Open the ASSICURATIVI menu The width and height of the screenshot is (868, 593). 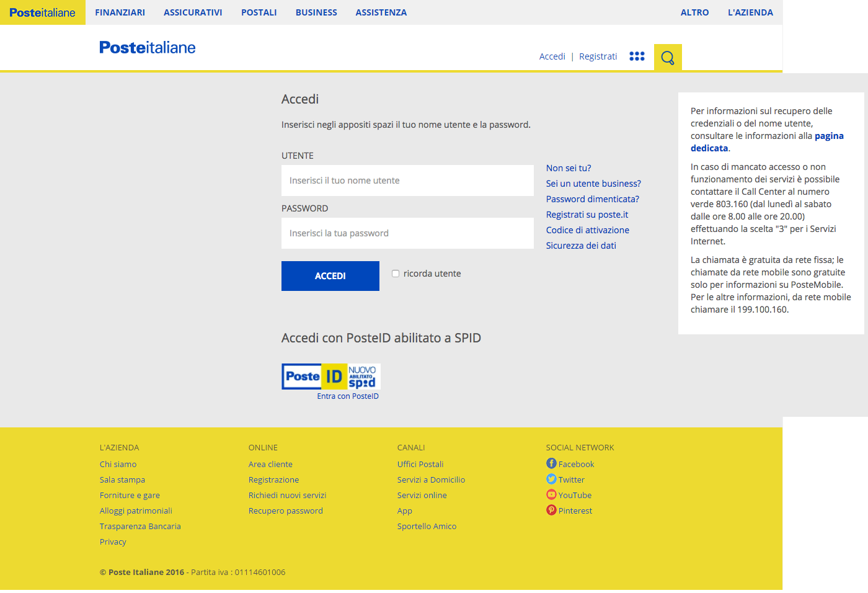tap(193, 12)
